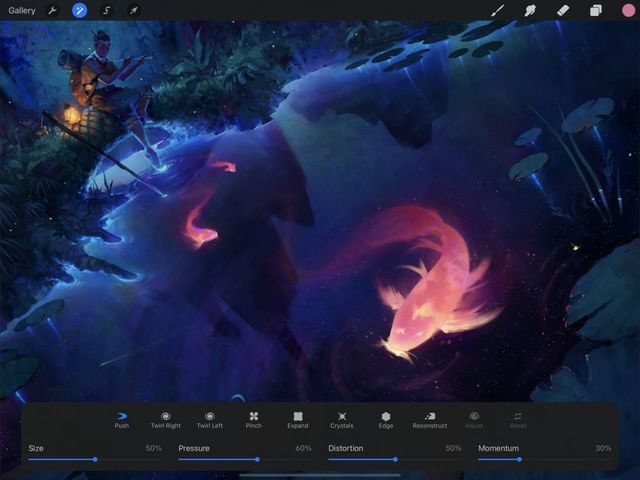Open the Selection tool
The height and width of the screenshot is (480, 640).
coord(106,11)
